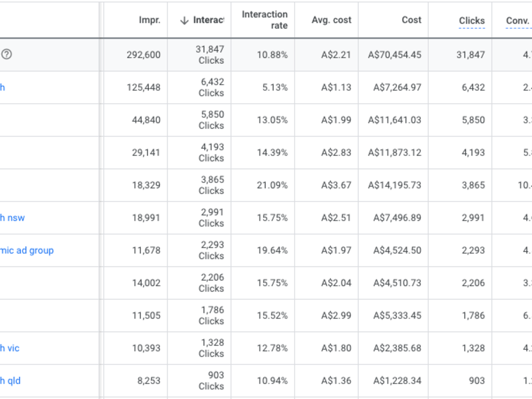Sort by Impr. column header
This screenshot has height=399, width=532.
(x=149, y=20)
